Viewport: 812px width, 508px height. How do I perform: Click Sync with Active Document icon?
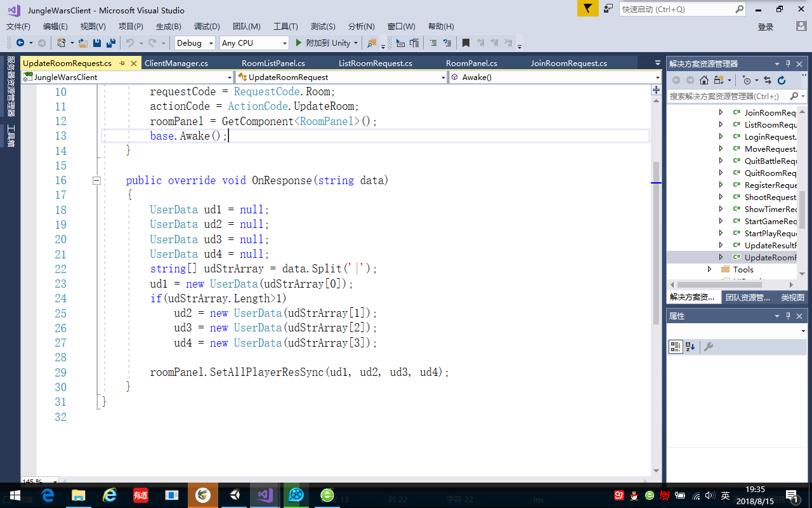click(768, 80)
